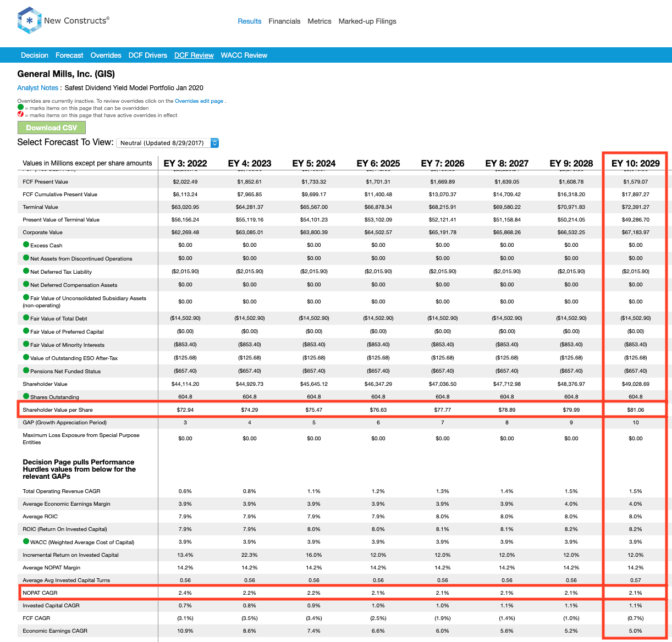Click the EY 8: 2027 column header
The width and height of the screenshot is (672, 642).
[x=507, y=163]
